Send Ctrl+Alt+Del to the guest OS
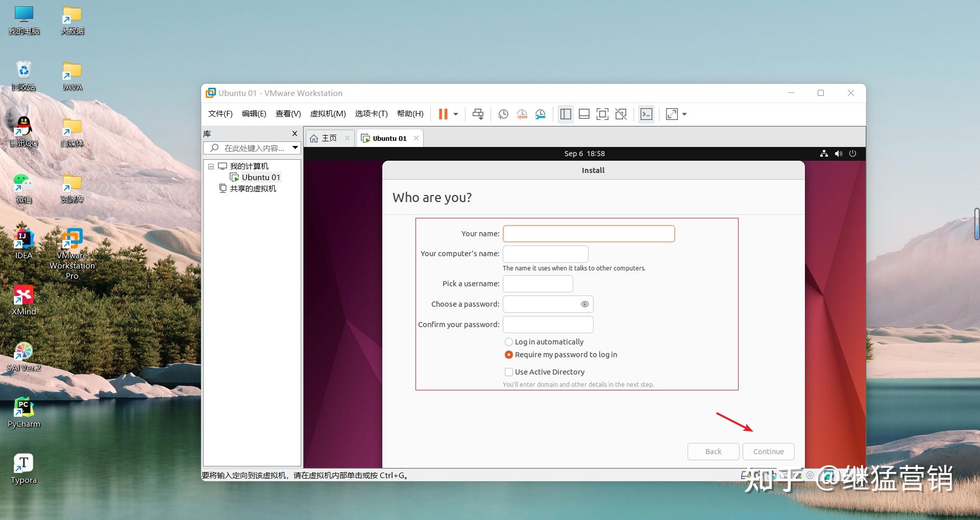 pyautogui.click(x=478, y=114)
